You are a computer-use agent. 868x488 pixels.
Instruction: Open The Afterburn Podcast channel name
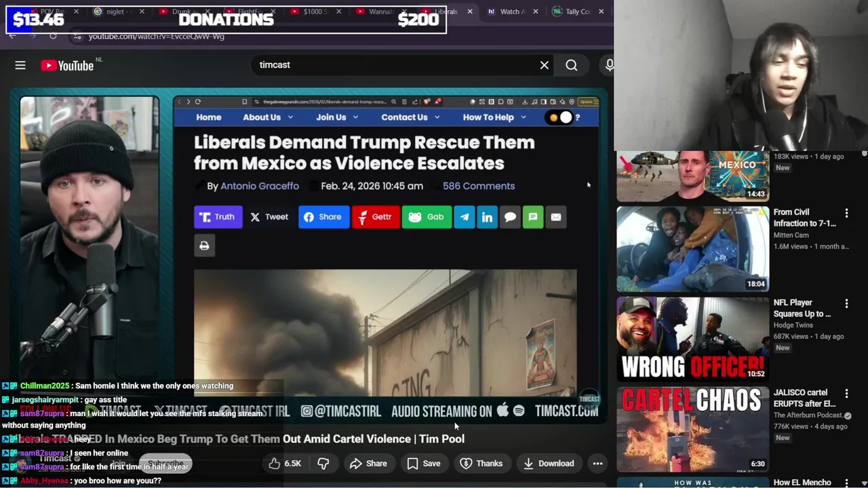tap(808, 415)
